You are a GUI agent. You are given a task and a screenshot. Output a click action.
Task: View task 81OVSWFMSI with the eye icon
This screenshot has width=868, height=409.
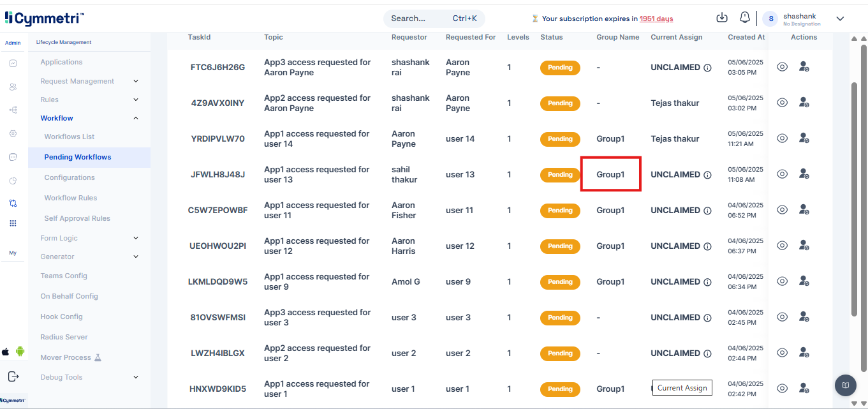(x=782, y=317)
